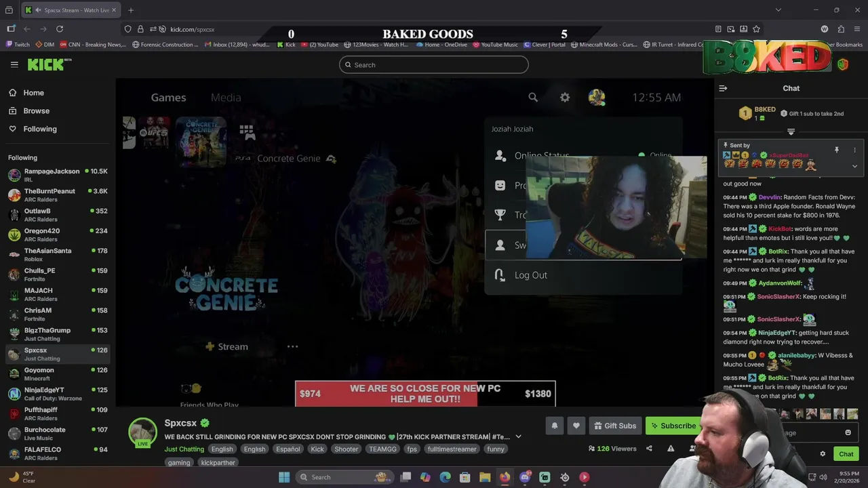Click the Spxcsx streamer avatar
This screenshot has width=868, height=488.
pos(143,432)
